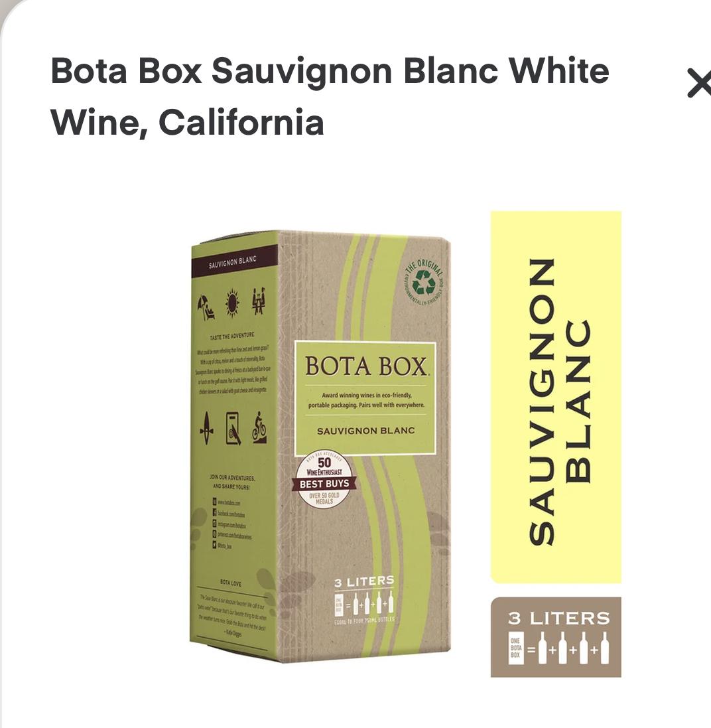Click the BOTA BOX label on box
The image size is (711, 728).
click(x=366, y=366)
